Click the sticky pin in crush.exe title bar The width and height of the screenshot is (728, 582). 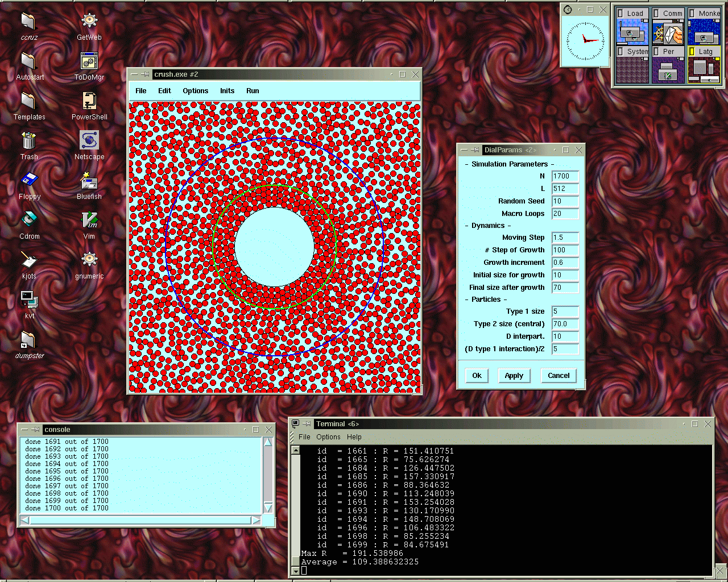(145, 74)
